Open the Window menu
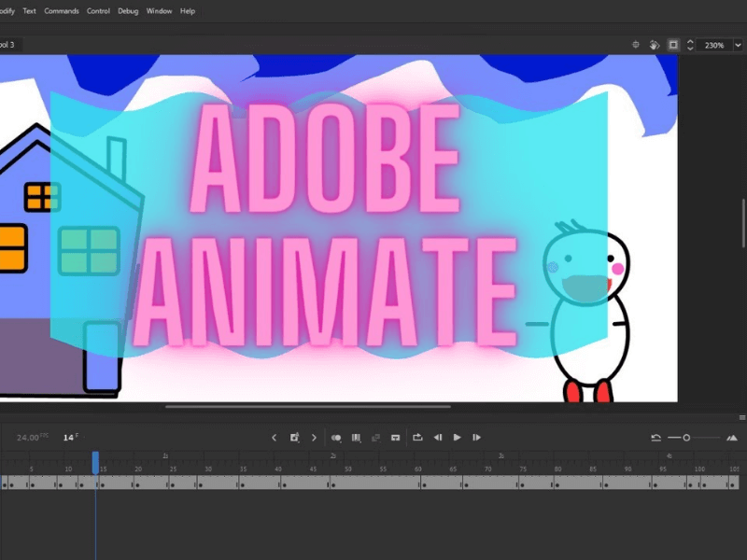The image size is (747, 560). (x=160, y=11)
